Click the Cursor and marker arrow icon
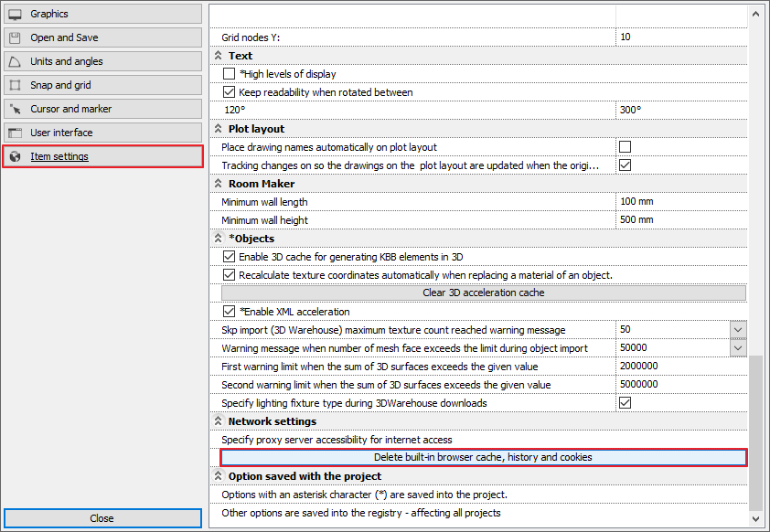 (x=16, y=109)
